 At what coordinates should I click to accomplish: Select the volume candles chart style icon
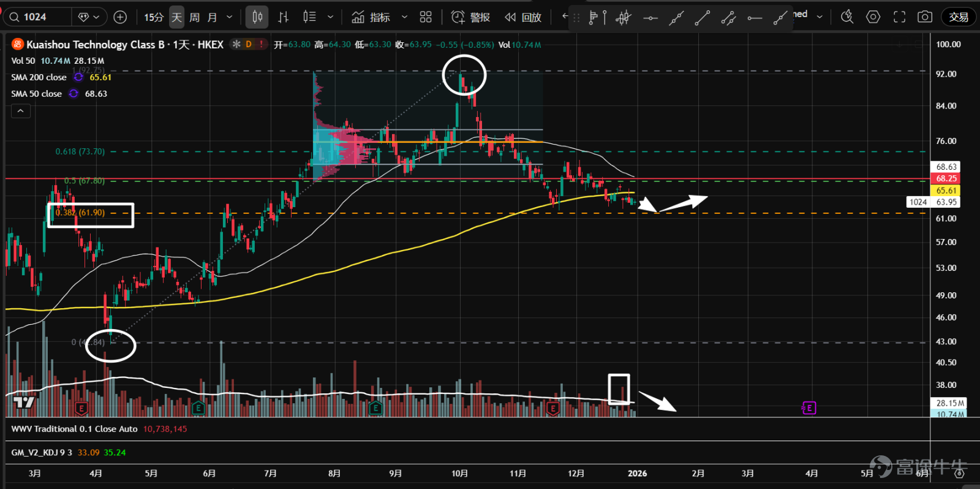coord(309,17)
